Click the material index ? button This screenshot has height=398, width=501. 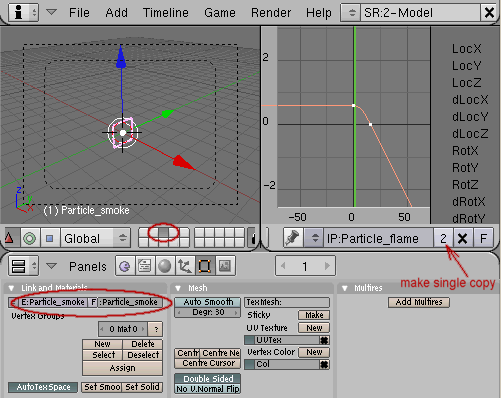(x=155, y=329)
